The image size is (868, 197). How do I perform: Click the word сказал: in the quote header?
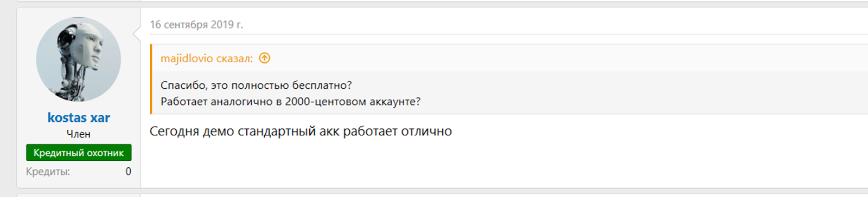[234, 58]
